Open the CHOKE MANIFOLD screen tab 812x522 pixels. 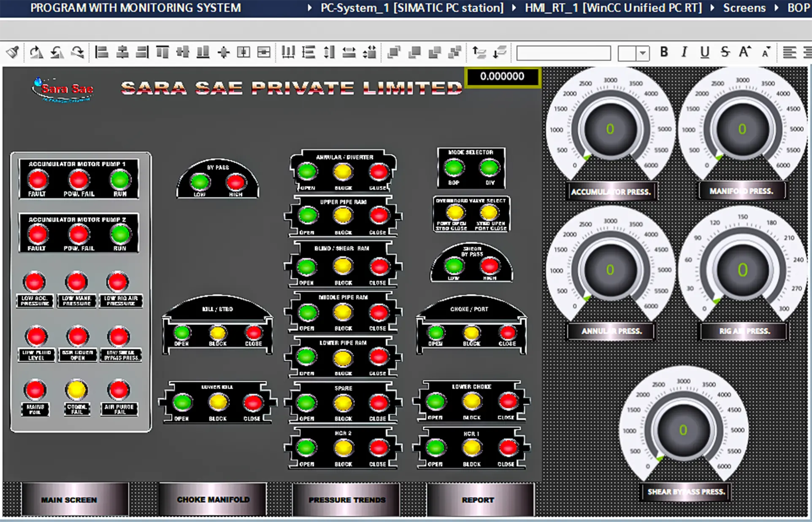coord(213,500)
